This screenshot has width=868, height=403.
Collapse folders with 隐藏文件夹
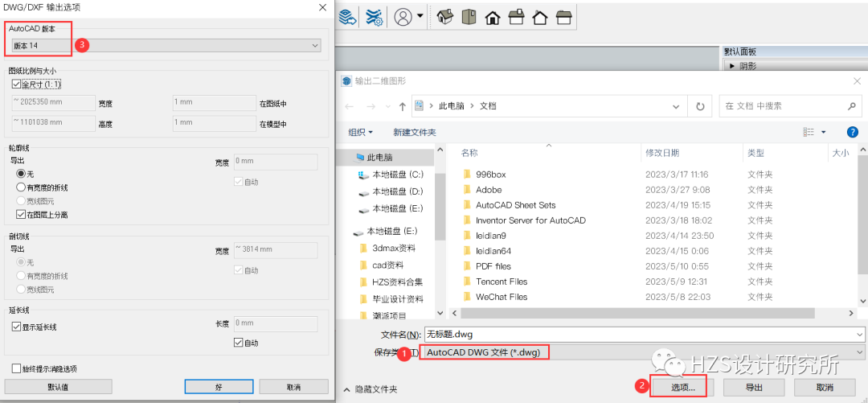pos(370,389)
